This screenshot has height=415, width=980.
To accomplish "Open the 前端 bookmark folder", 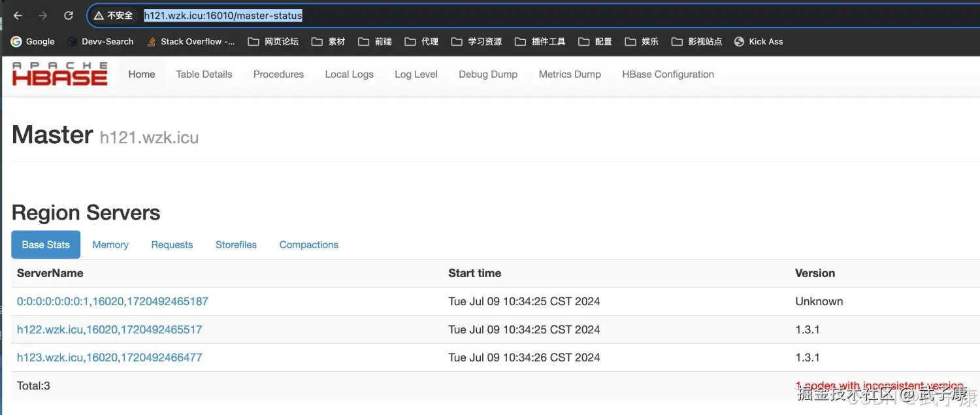I will pyautogui.click(x=375, y=41).
